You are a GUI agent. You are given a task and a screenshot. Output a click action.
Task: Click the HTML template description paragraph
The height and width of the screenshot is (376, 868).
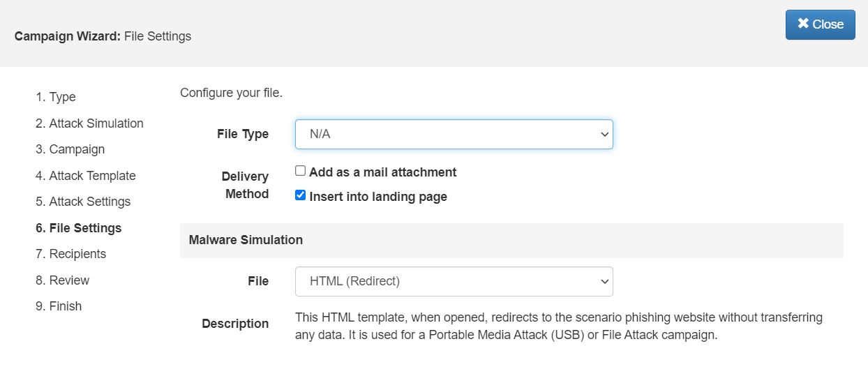(x=558, y=326)
